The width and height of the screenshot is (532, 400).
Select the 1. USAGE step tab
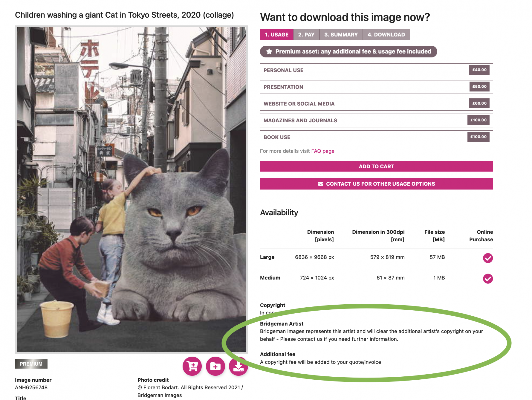tap(277, 34)
